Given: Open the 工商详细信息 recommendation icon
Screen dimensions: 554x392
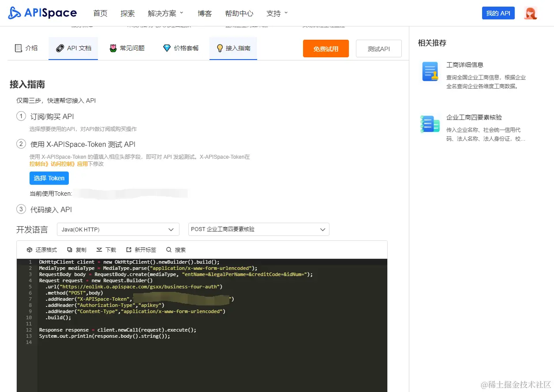Looking at the screenshot, I should pos(430,71).
